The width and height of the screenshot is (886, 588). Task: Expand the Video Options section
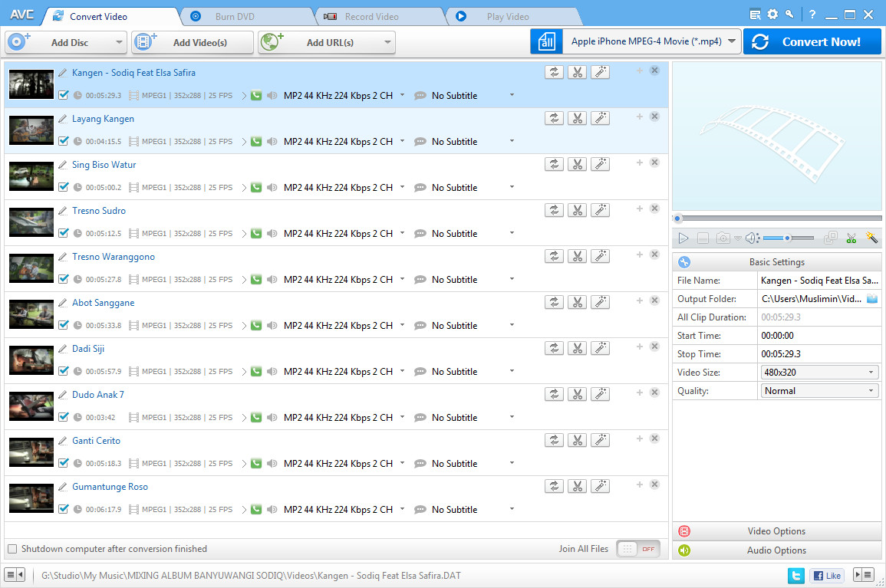pos(776,531)
